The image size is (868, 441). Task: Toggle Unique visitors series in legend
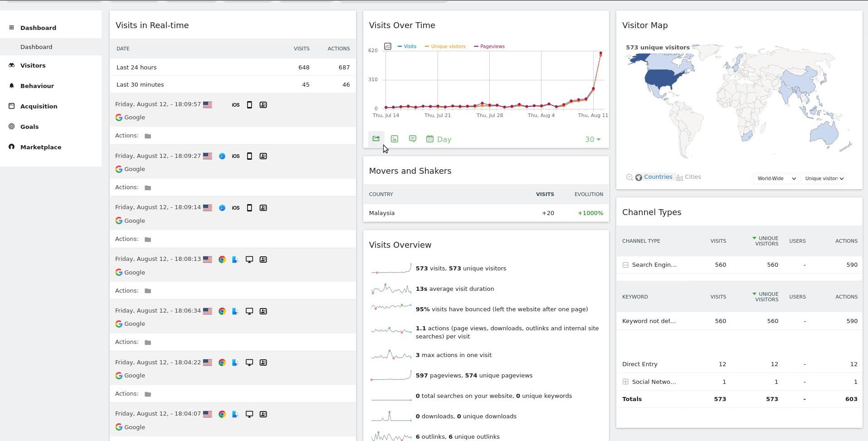(x=445, y=46)
